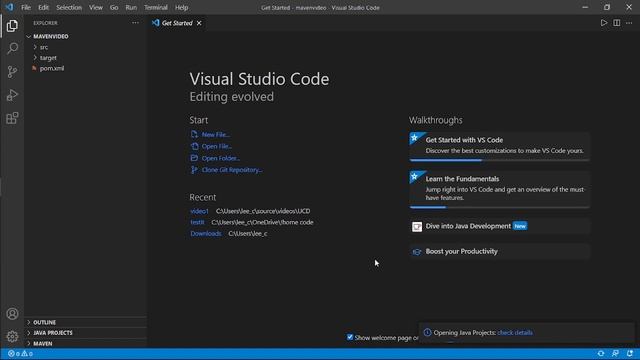Open the Edit menu
The width and height of the screenshot is (640, 360).
[x=43, y=7]
